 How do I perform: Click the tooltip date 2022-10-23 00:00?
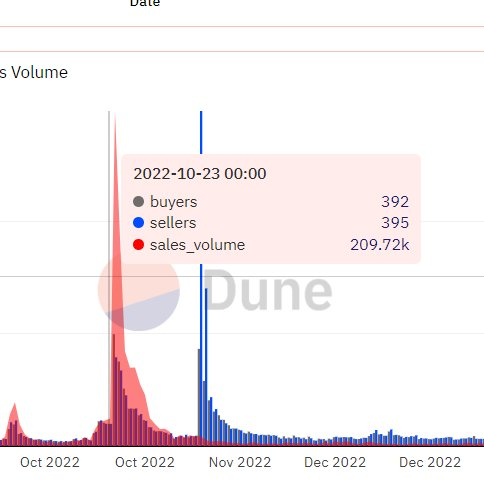[x=200, y=174]
